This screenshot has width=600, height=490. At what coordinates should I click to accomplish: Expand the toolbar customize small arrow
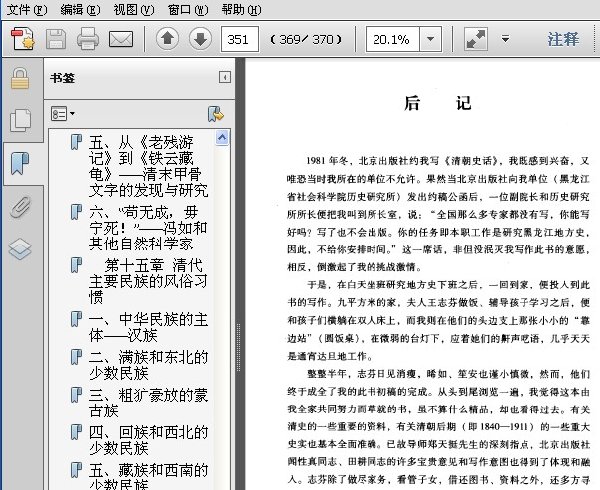tap(505, 39)
